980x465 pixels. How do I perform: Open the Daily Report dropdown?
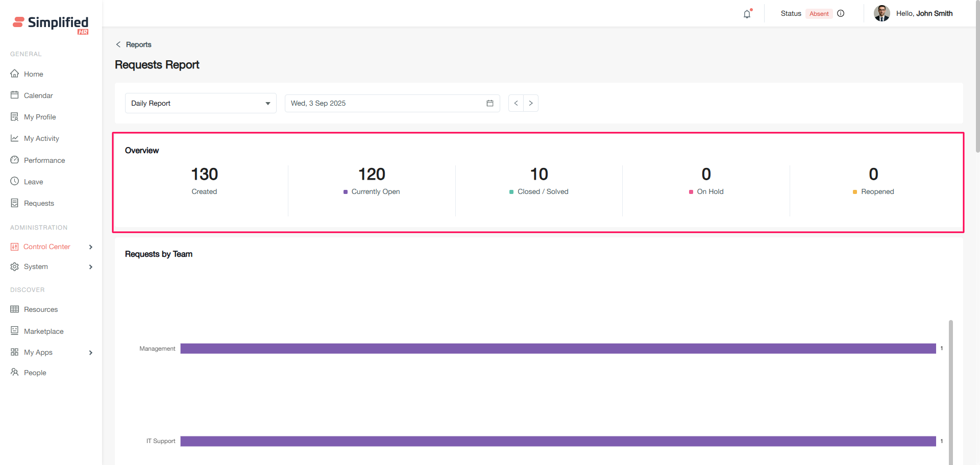pyautogui.click(x=201, y=103)
